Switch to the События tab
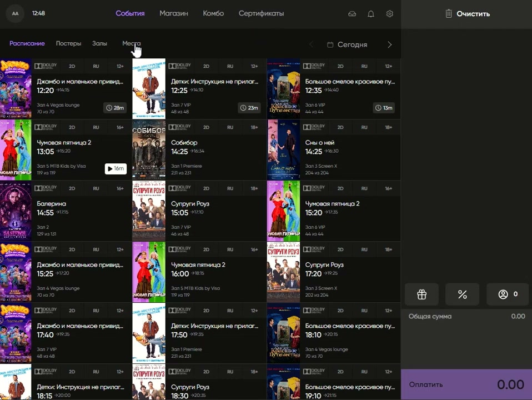Screen dimensions: 532x400 click(x=130, y=13)
